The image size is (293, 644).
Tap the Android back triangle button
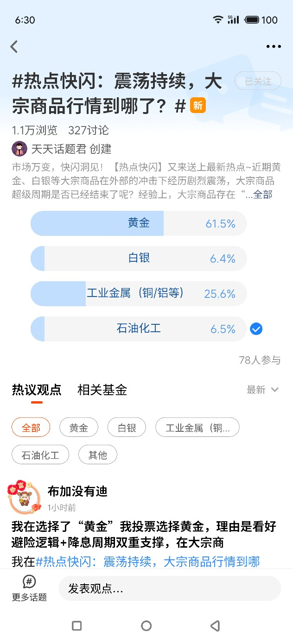pos(215,626)
